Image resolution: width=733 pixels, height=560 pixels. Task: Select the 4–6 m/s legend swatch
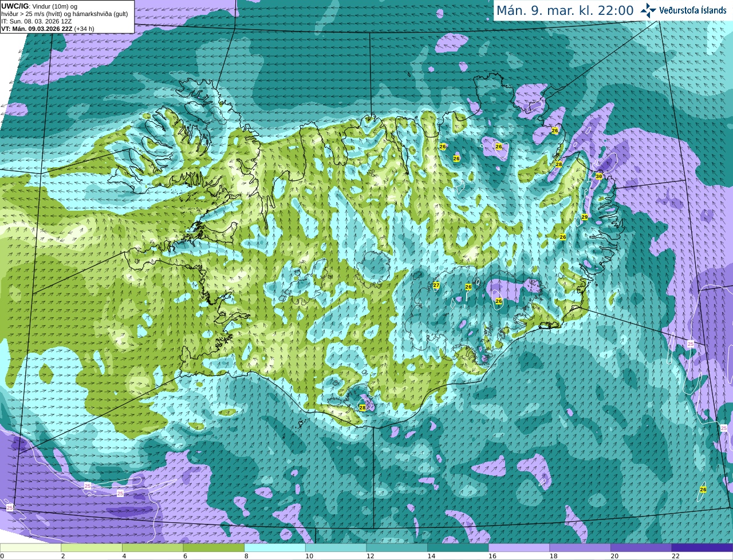(x=152, y=547)
